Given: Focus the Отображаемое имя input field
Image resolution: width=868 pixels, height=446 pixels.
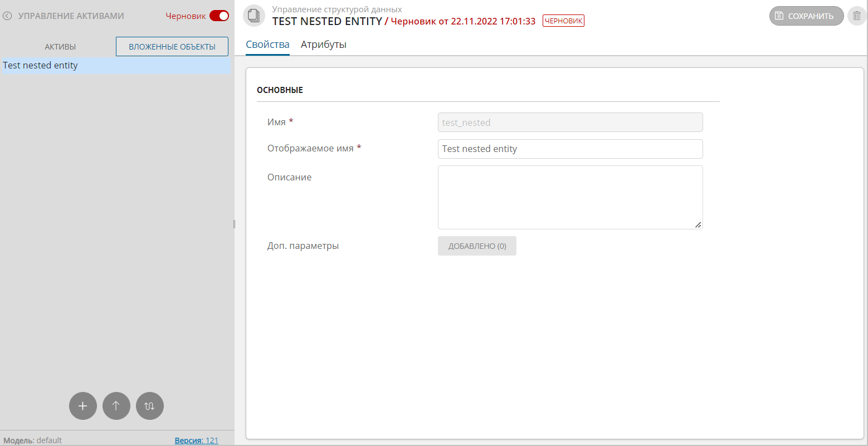Looking at the screenshot, I should pyautogui.click(x=570, y=149).
